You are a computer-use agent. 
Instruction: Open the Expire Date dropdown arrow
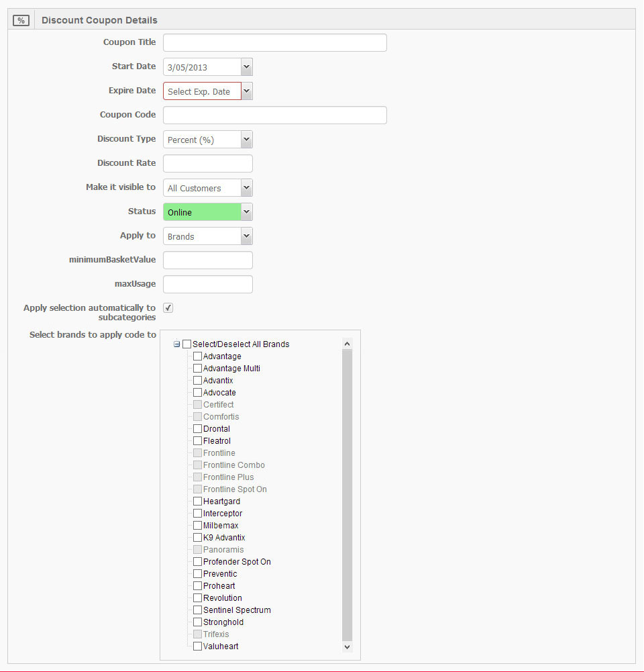click(x=247, y=91)
